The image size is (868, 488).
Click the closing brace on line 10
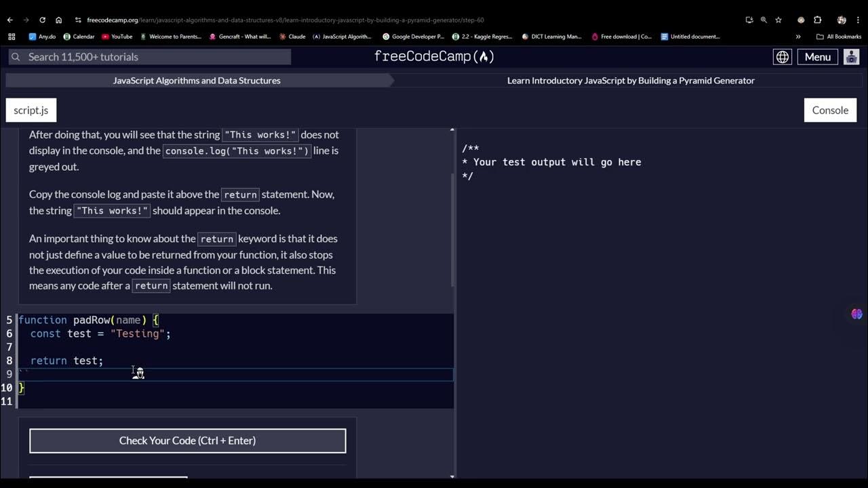click(21, 388)
